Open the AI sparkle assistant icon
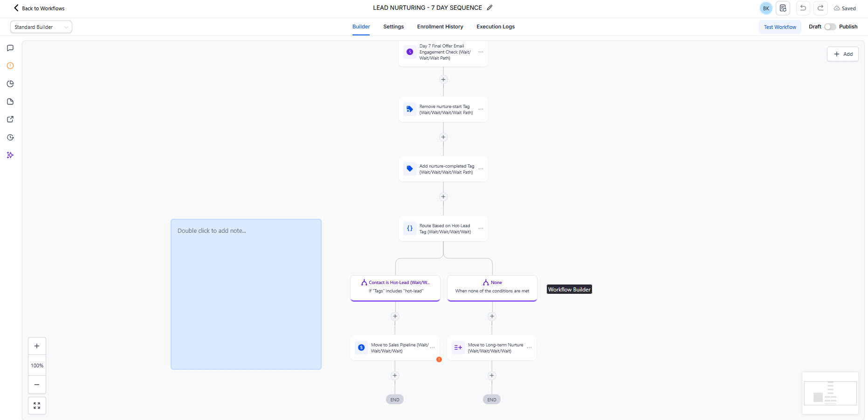868x420 pixels. point(10,155)
